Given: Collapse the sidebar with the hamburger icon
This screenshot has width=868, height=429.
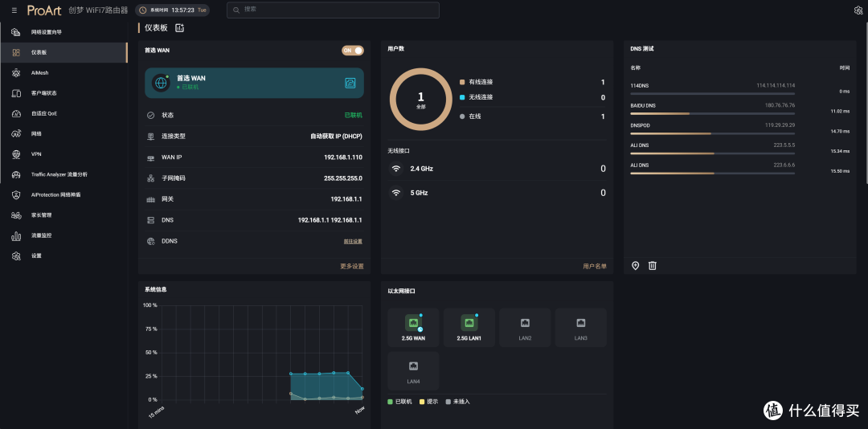Looking at the screenshot, I should [14, 10].
